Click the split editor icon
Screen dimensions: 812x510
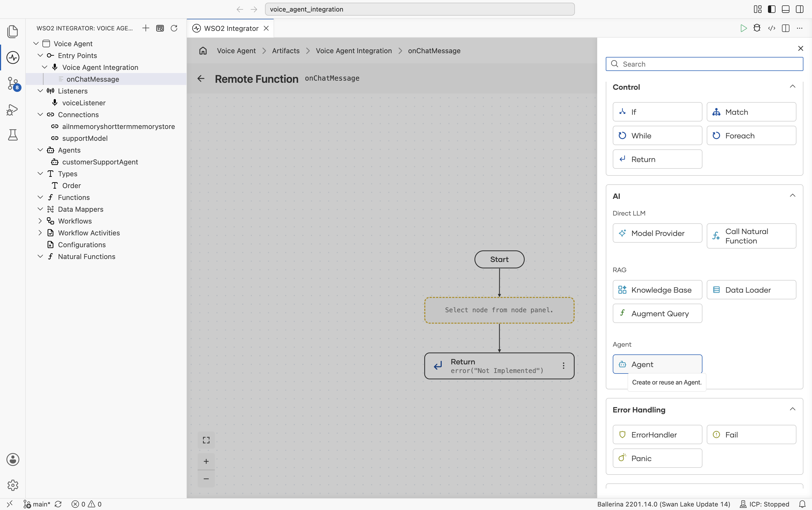coord(785,28)
